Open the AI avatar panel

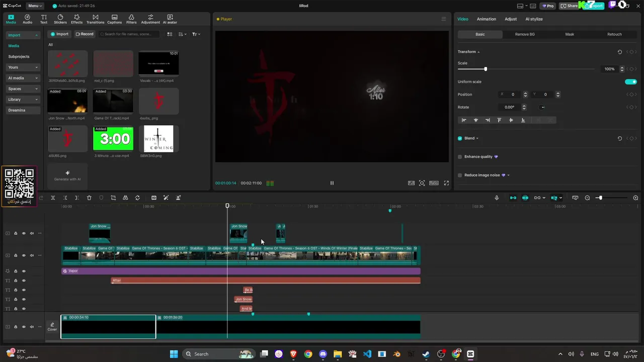(x=170, y=19)
